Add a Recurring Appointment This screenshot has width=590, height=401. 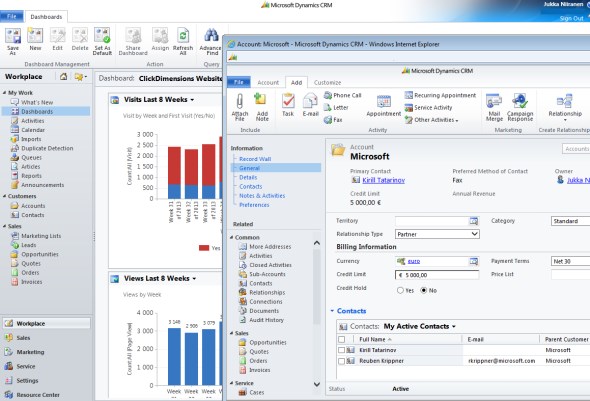tap(440, 96)
